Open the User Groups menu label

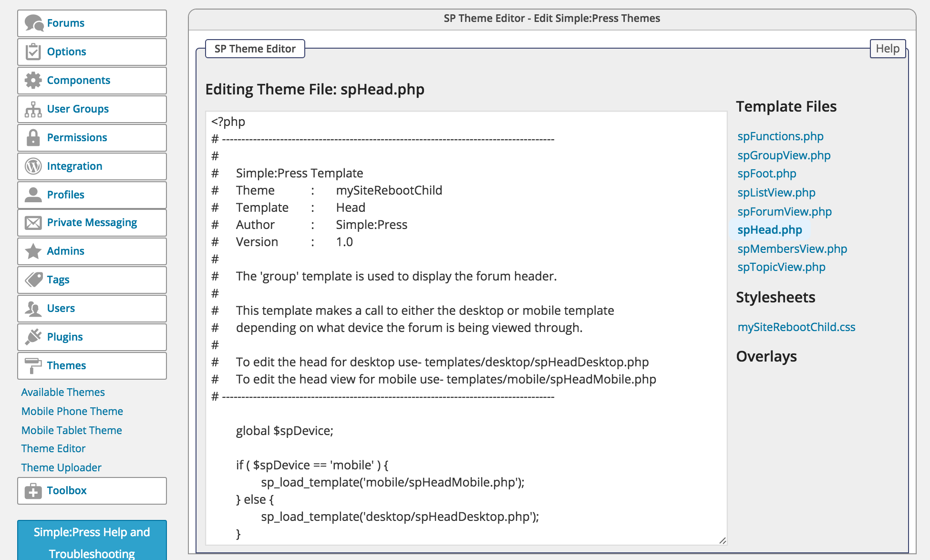(x=78, y=109)
